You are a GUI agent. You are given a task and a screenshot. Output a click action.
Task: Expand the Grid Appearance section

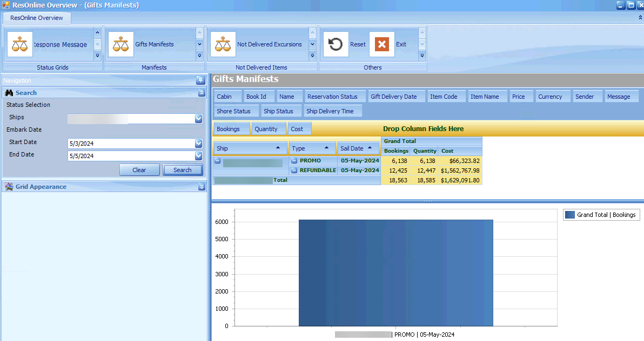coord(201,187)
